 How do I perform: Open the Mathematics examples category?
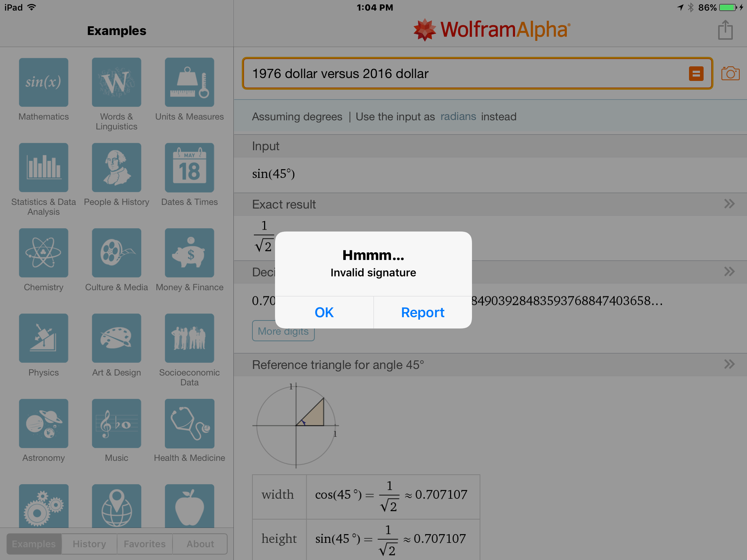(x=43, y=82)
